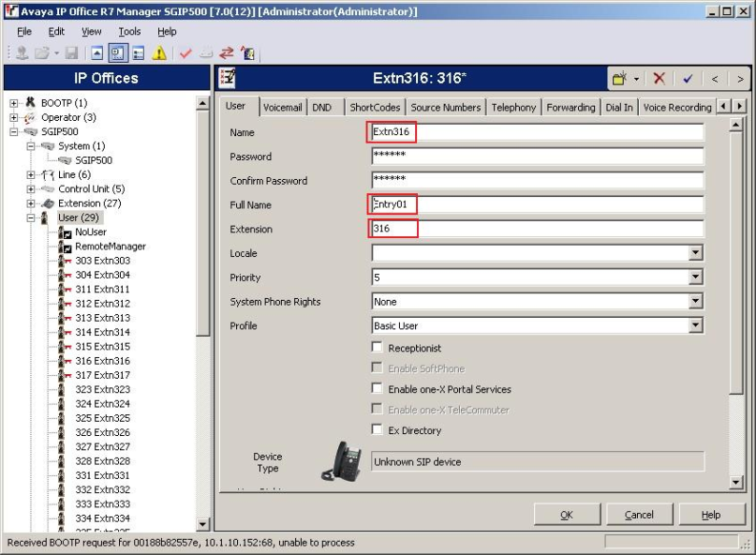Click the red double-arrow toolbar icon
Screen dimensions: 756x555
227,54
